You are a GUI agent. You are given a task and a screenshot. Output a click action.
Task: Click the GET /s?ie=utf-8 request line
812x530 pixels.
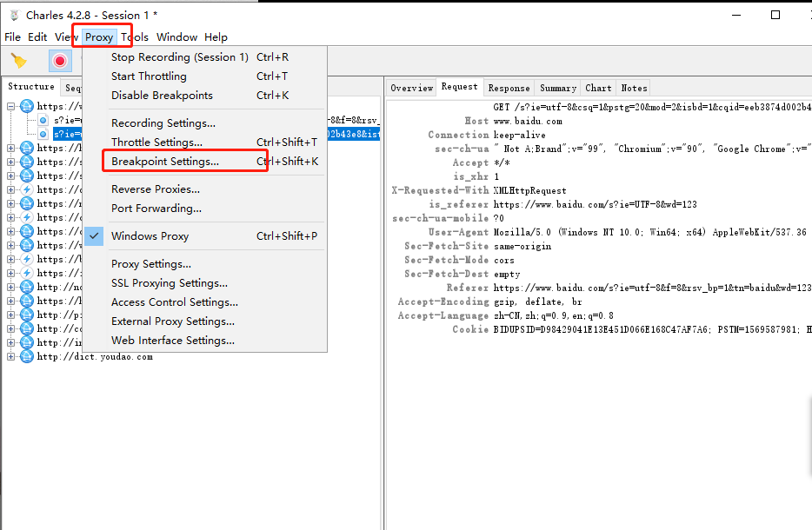653,107
